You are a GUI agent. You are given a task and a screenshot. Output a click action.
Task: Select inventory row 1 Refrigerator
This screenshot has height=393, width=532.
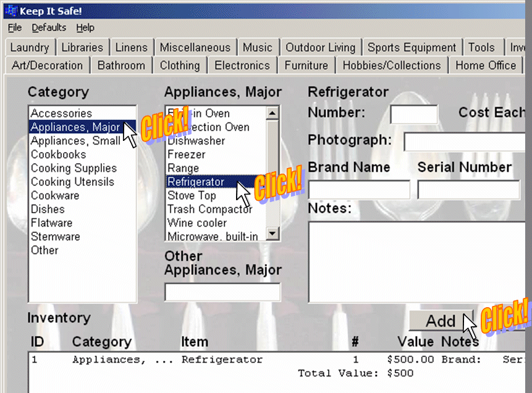[277, 360]
